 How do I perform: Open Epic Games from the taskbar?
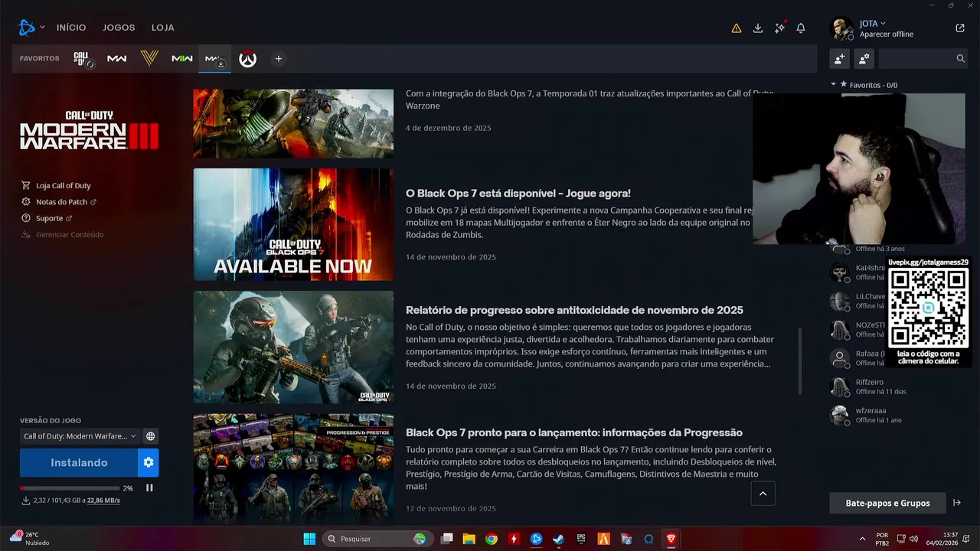[581, 539]
